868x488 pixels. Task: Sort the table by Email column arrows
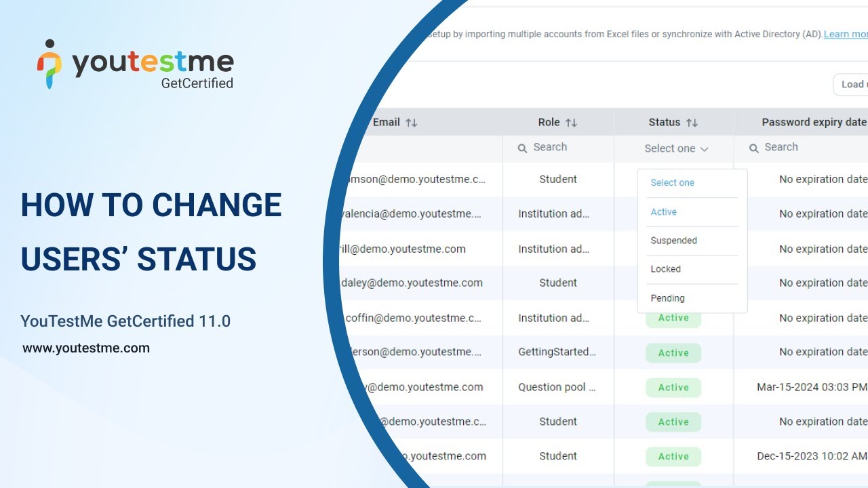coord(412,123)
